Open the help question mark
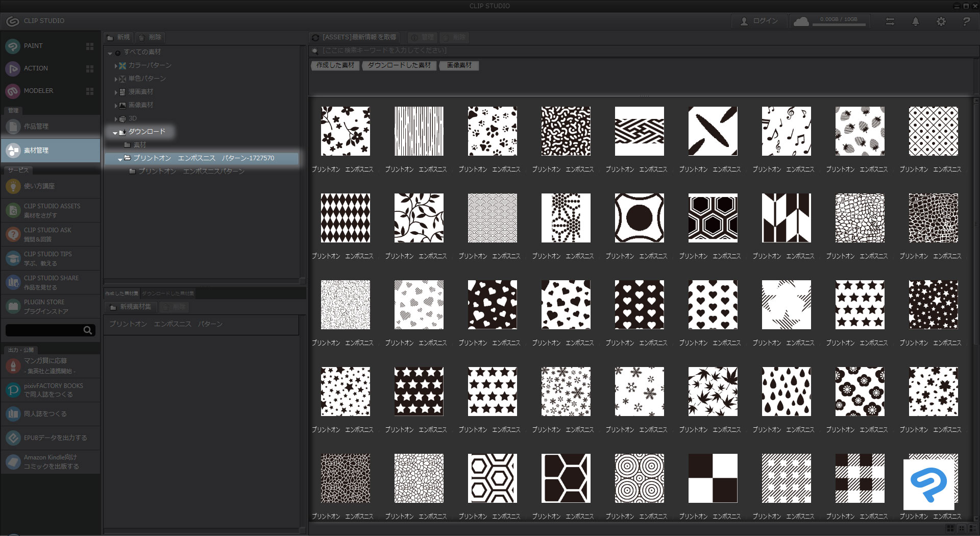Image resolution: width=980 pixels, height=536 pixels. coord(966,21)
